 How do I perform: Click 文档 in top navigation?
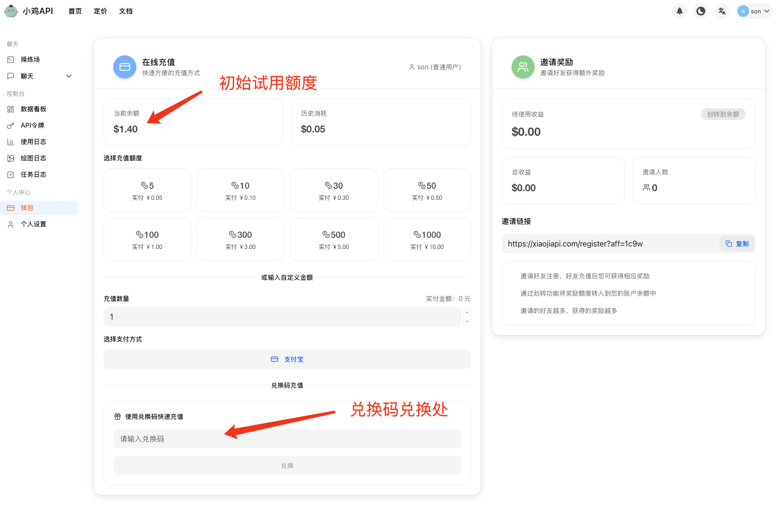coord(126,11)
